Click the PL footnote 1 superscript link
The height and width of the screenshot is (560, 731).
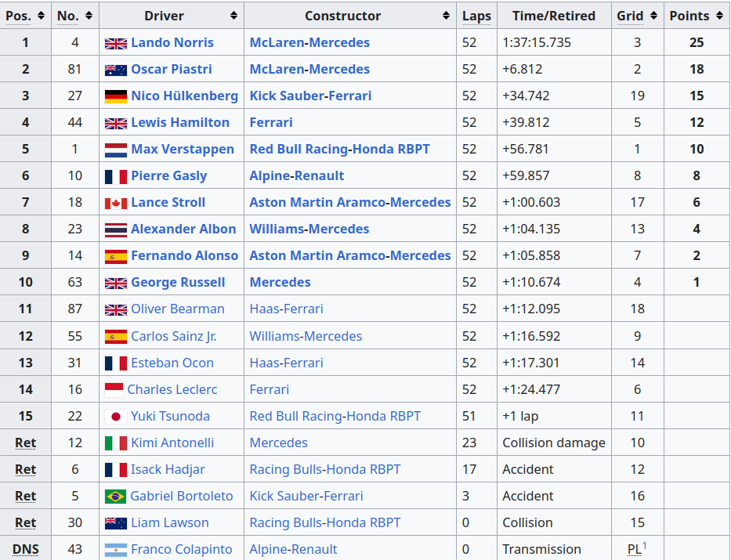(644, 546)
